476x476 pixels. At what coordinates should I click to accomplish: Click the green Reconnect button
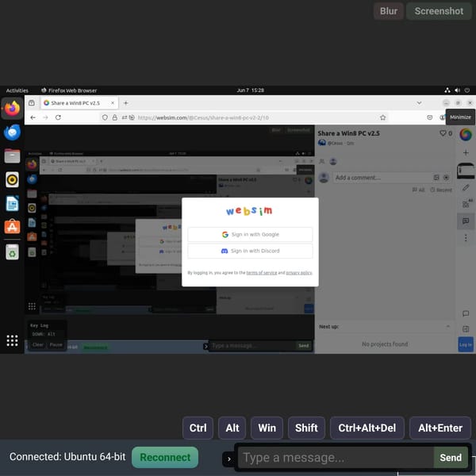coord(165,457)
